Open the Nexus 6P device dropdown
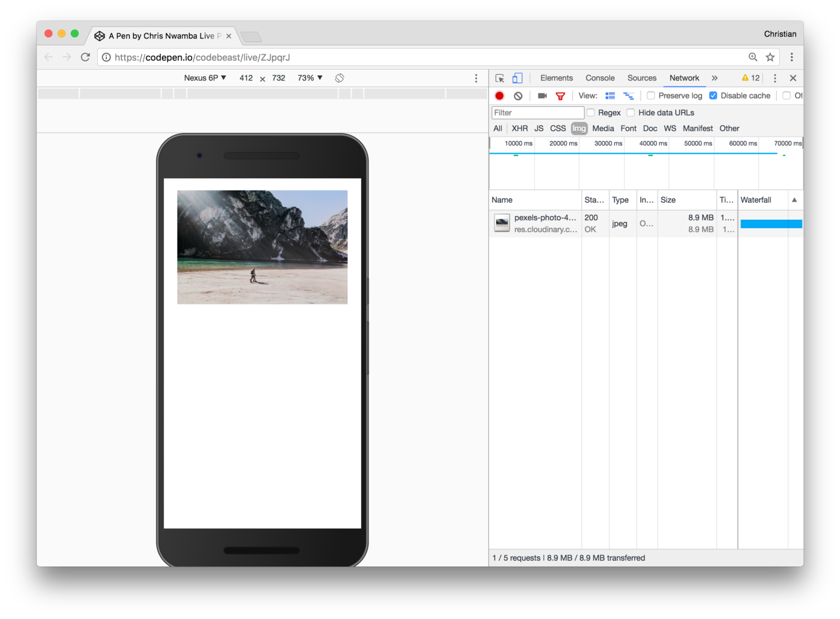Viewport: 840px width, 619px height. 205,78
